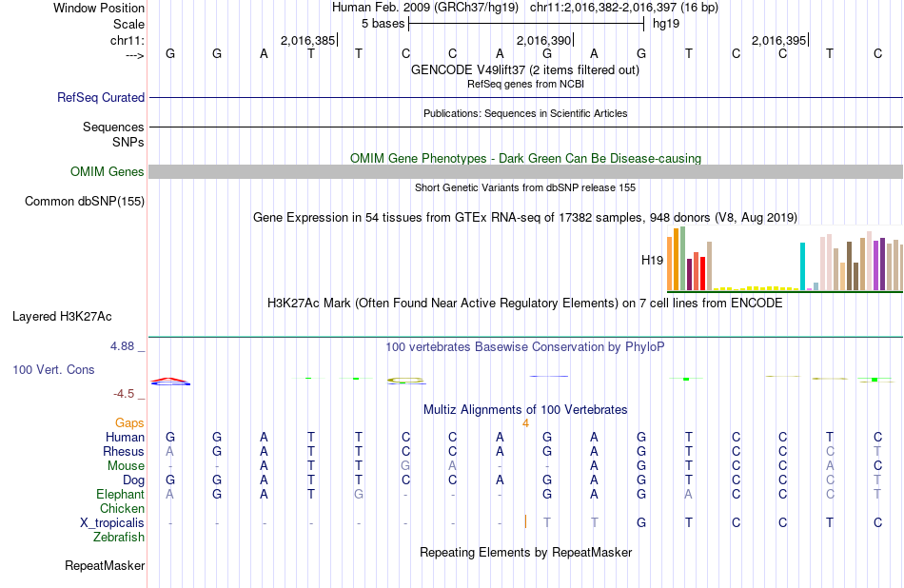Click the faded A base in Rhesus row

[169, 451]
